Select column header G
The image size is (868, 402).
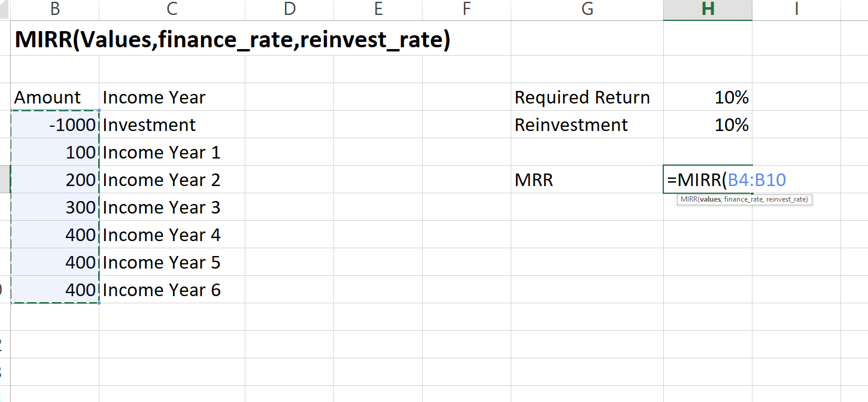point(587,9)
